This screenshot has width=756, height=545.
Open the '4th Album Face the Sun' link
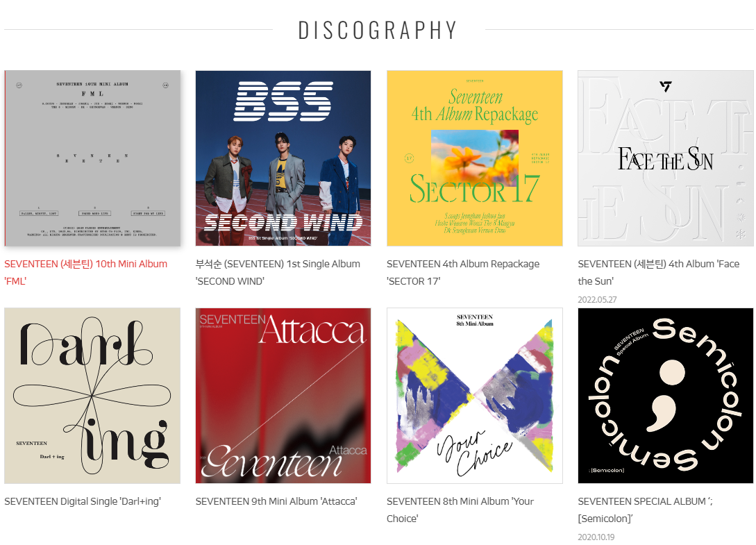[x=659, y=272]
